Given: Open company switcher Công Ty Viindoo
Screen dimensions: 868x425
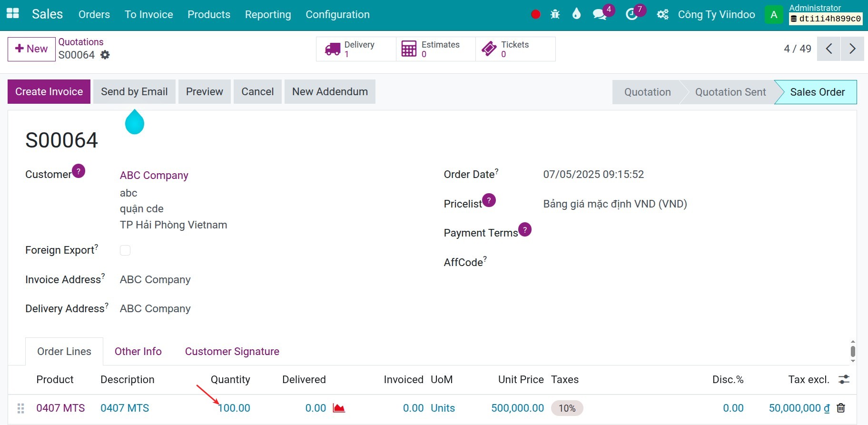Looking at the screenshot, I should coord(716,14).
